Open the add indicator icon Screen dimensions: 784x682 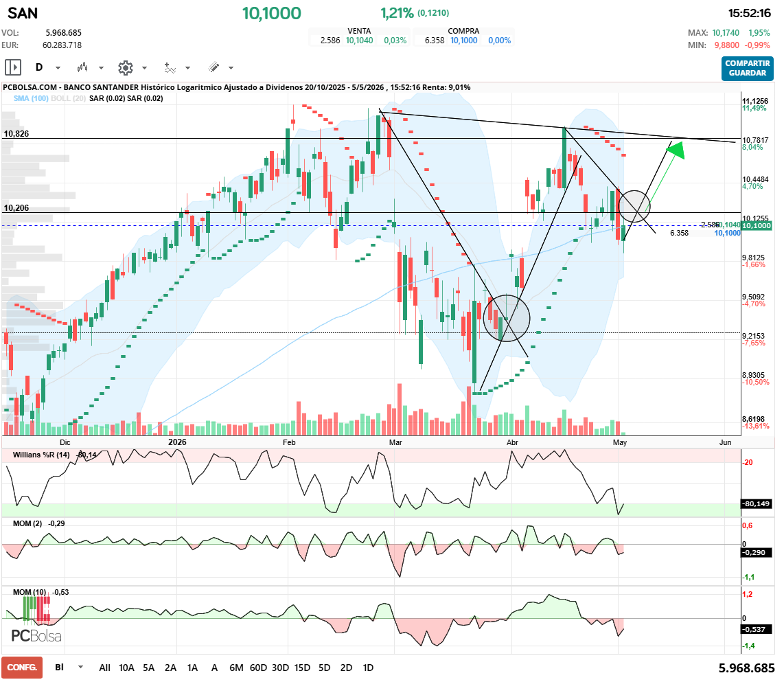click(x=170, y=67)
